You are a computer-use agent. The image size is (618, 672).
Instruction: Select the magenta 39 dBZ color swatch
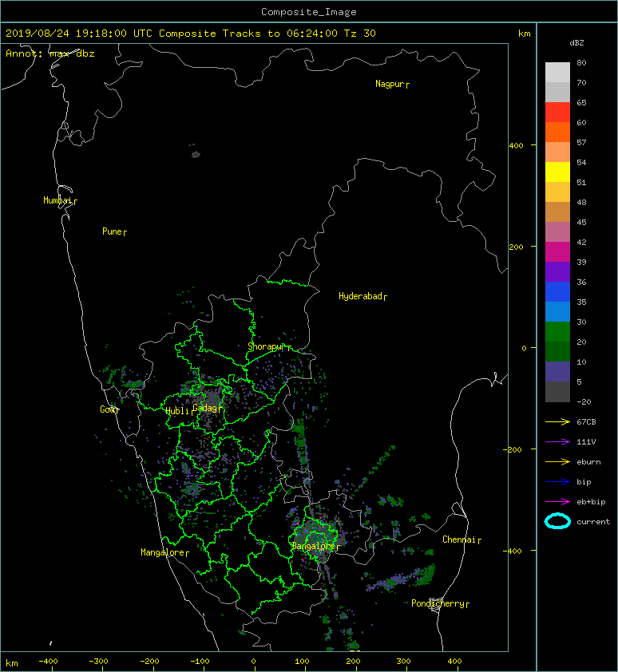(x=557, y=251)
